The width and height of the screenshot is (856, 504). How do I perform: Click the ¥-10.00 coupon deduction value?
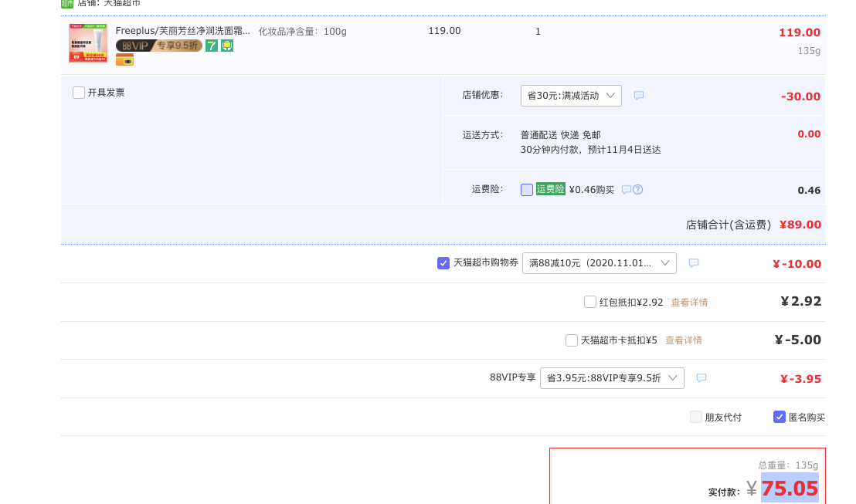[797, 264]
